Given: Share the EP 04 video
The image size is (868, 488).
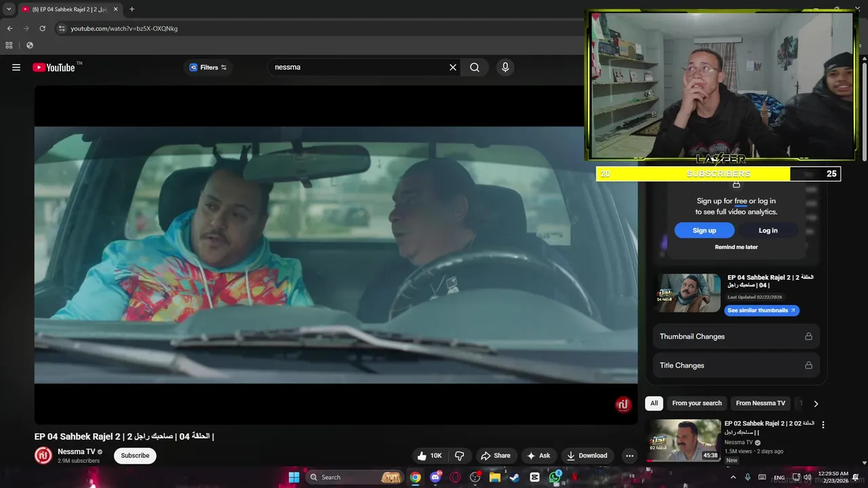Looking at the screenshot, I should (x=495, y=455).
